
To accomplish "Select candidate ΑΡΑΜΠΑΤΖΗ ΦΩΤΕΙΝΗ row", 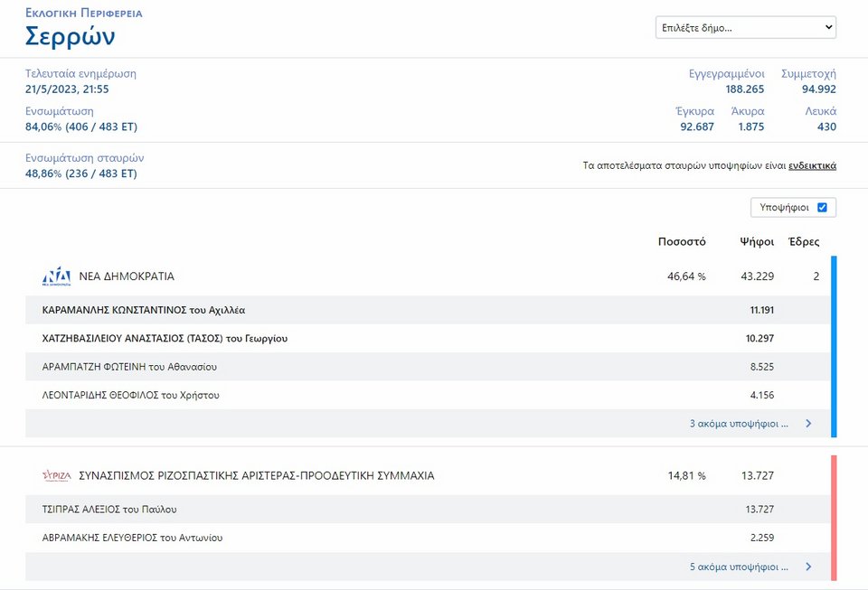I will coord(129,367).
